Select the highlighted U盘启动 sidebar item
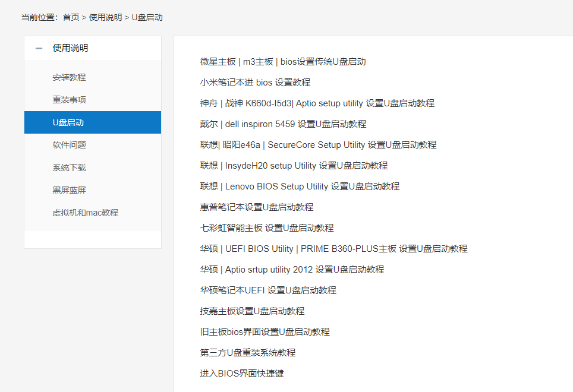 click(x=93, y=122)
